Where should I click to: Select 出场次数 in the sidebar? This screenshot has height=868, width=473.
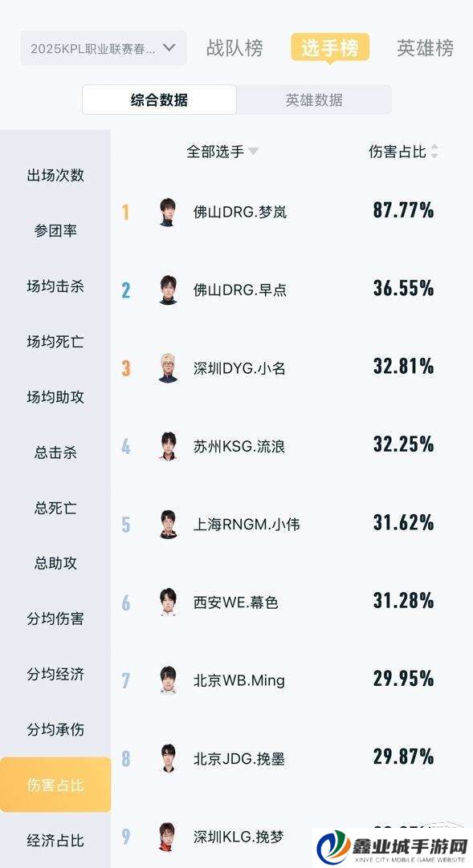(55, 175)
